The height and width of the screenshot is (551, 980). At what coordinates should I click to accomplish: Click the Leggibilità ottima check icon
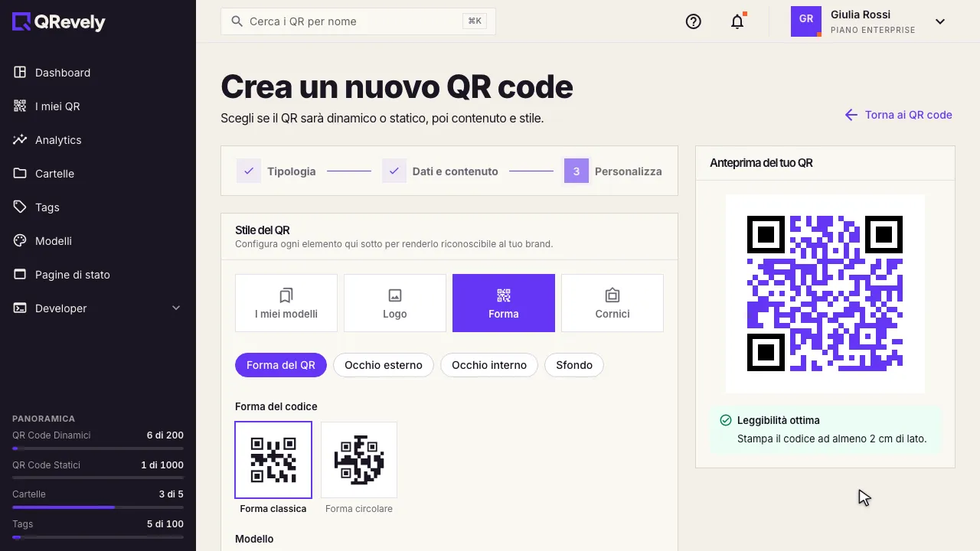(726, 420)
